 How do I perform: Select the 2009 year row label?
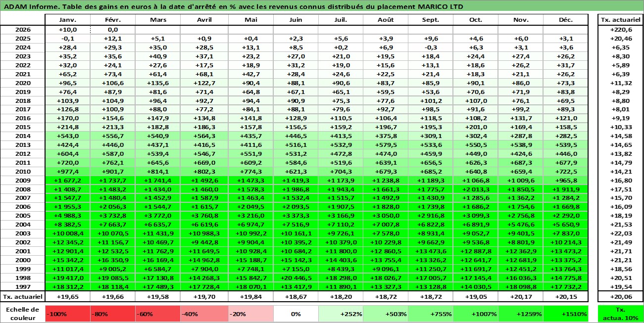click(x=23, y=181)
